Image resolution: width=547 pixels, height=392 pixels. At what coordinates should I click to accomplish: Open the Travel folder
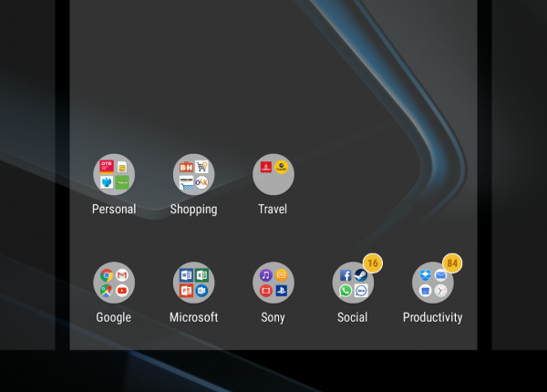tap(273, 174)
